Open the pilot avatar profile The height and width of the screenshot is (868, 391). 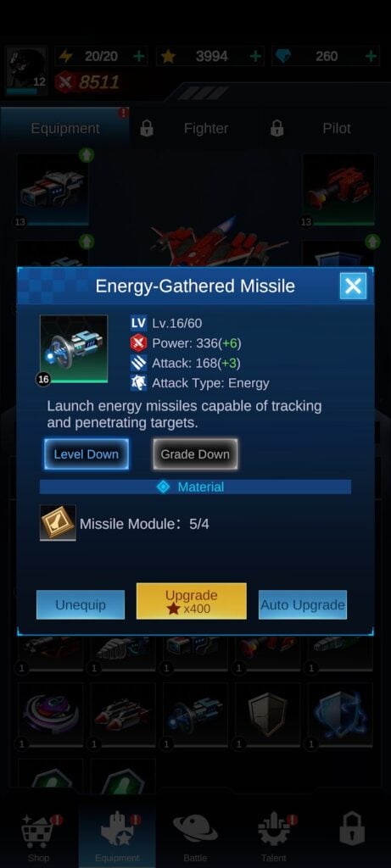[26, 70]
